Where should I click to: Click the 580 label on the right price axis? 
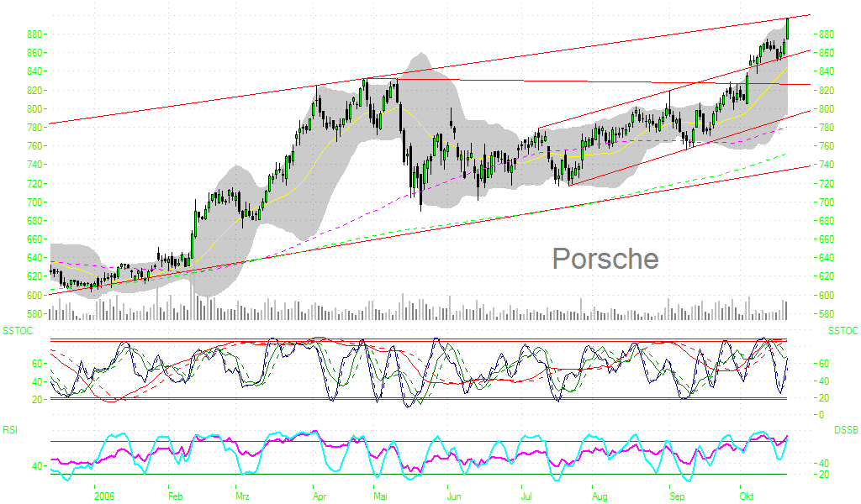[x=827, y=314]
